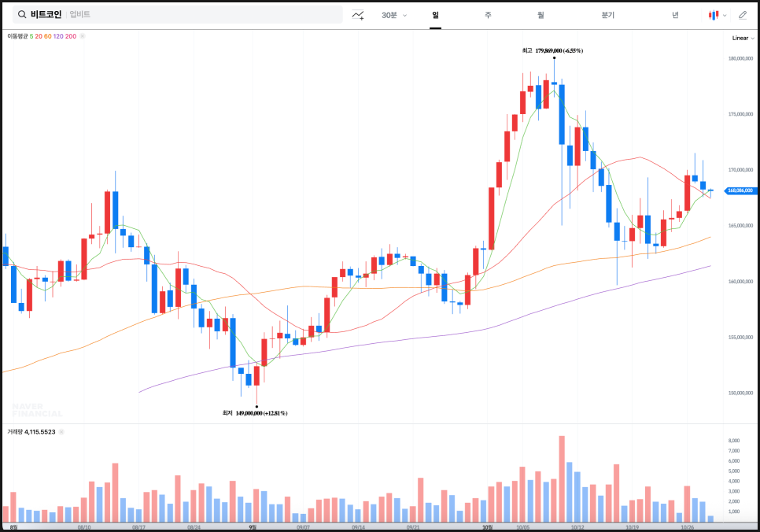Click the 최고 high price marker dot
This screenshot has height=532, width=760.
[555, 57]
